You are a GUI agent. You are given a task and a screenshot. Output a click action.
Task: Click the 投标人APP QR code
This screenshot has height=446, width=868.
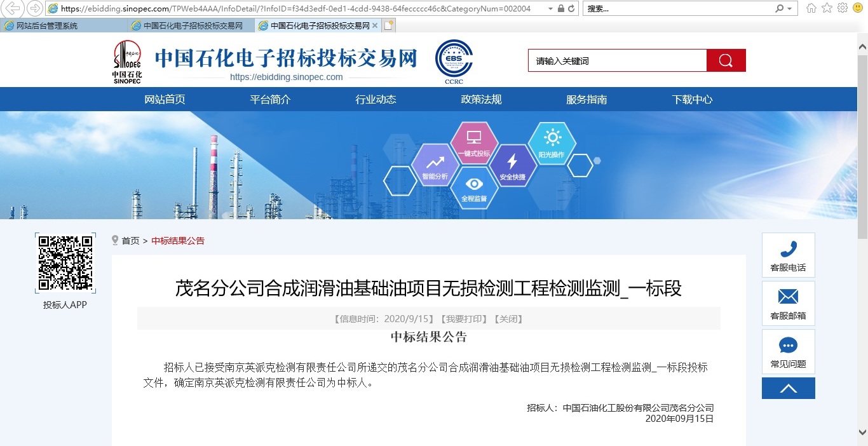pos(65,262)
